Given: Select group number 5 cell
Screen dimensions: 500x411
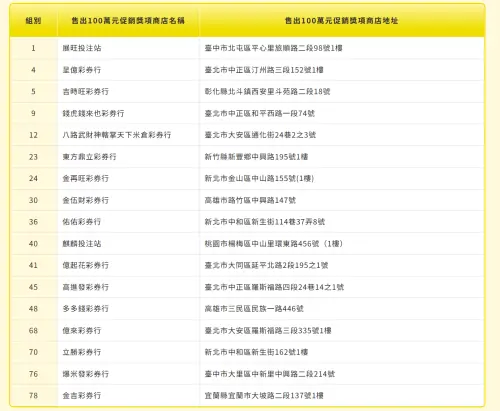Looking at the screenshot, I should 33,92.
